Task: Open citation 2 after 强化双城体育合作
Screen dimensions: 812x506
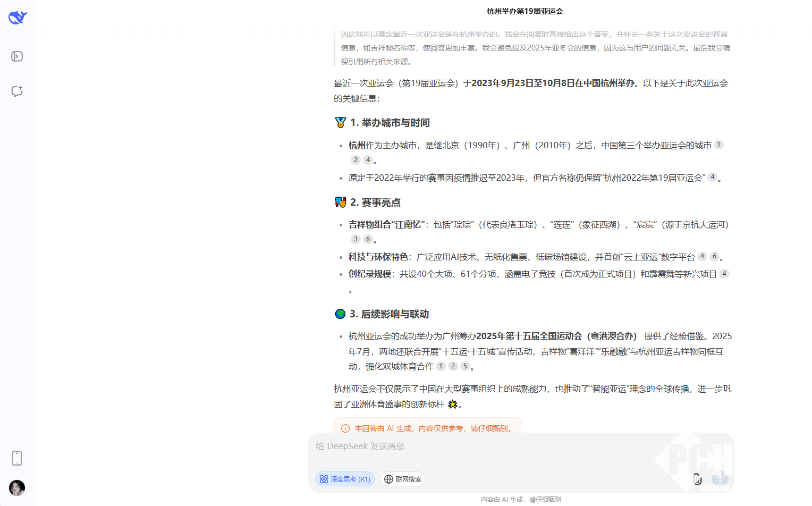Action: click(453, 366)
